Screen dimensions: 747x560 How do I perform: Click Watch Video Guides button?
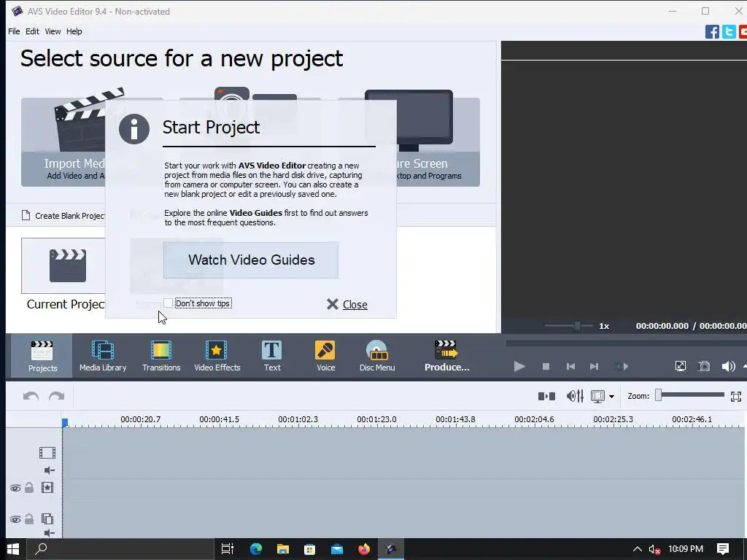pos(251,260)
